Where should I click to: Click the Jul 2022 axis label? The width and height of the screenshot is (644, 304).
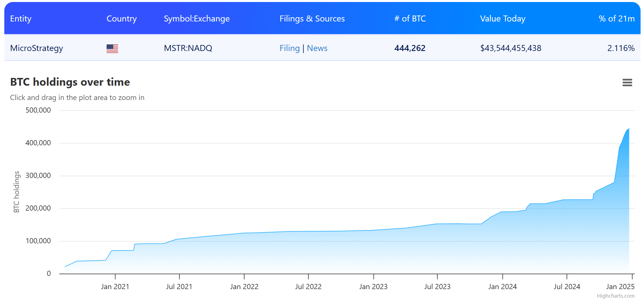(308, 287)
